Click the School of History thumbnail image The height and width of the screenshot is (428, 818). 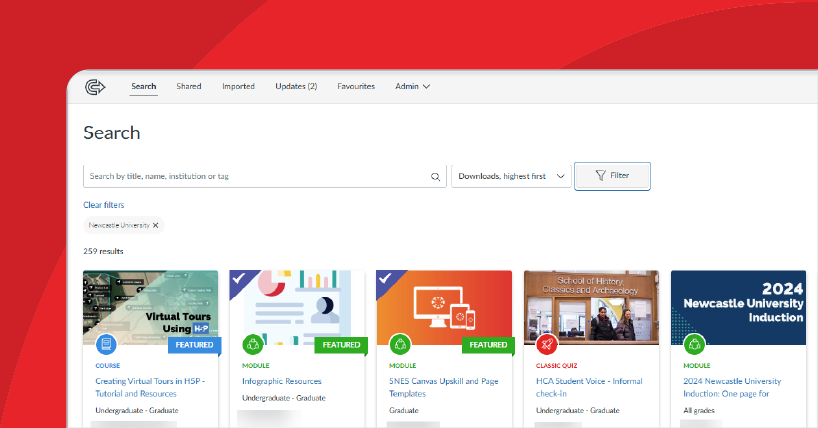[x=591, y=307]
